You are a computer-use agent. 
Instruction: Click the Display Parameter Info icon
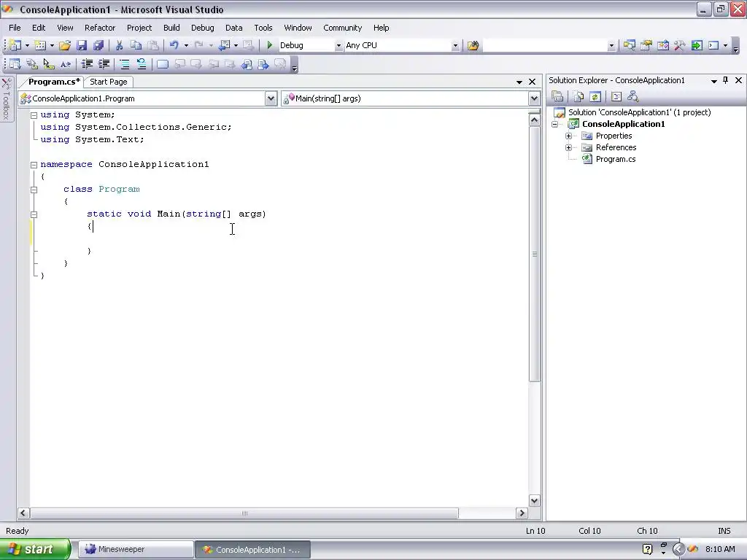[32, 64]
